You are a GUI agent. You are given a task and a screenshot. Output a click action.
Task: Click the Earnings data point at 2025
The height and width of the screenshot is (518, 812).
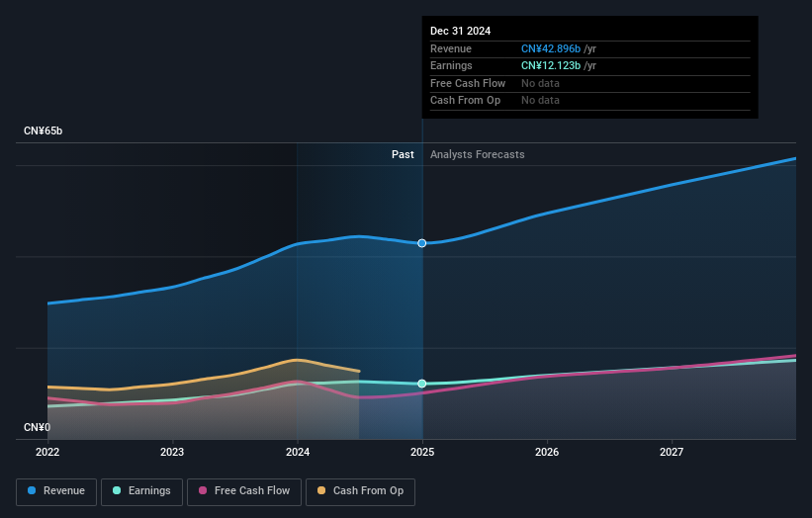click(422, 384)
